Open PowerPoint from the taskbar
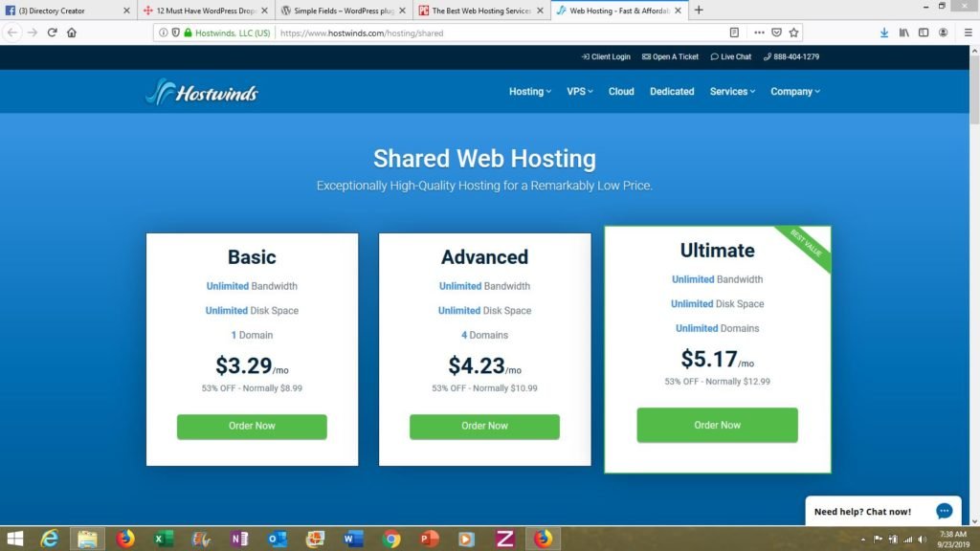Image resolution: width=980 pixels, height=551 pixels. (430, 539)
